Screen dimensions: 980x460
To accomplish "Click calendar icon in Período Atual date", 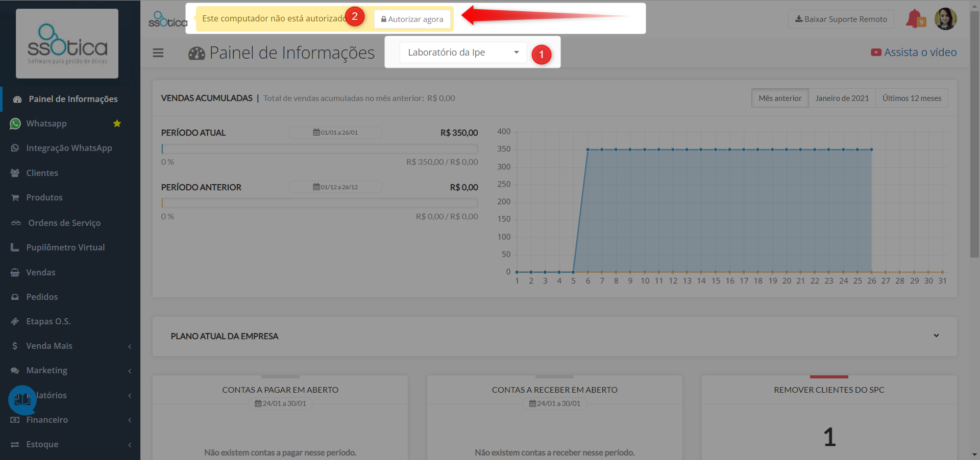I will [316, 133].
